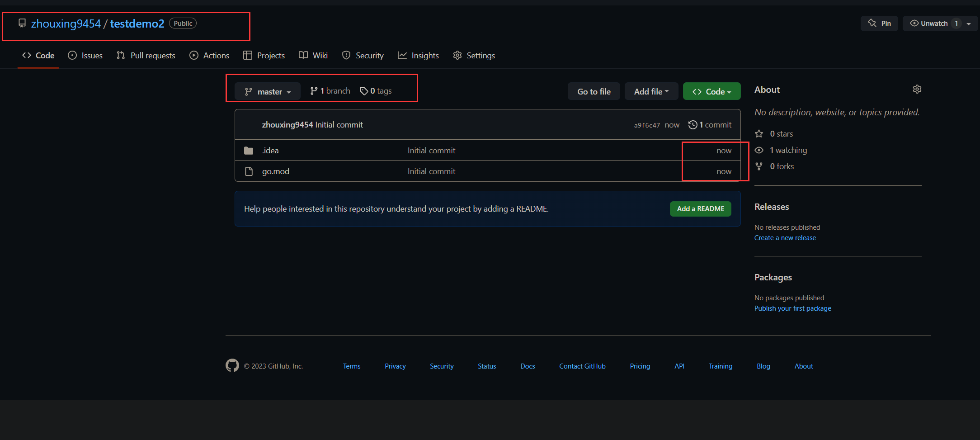Open the Add file dropdown

pos(651,91)
